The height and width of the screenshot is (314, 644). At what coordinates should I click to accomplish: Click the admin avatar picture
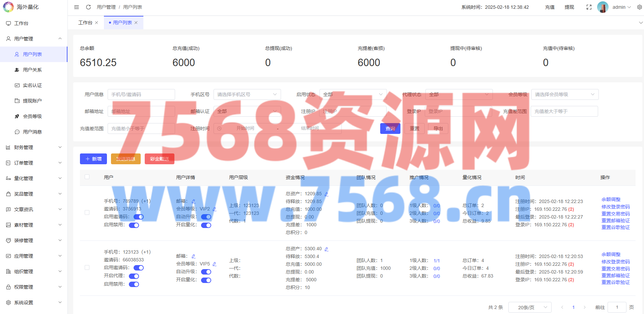coord(603,7)
